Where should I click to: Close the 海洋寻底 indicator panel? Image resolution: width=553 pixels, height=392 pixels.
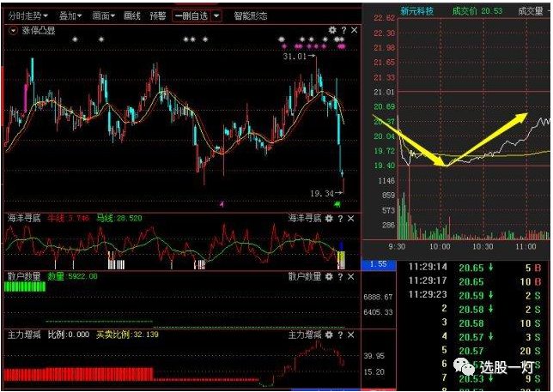click(x=350, y=219)
